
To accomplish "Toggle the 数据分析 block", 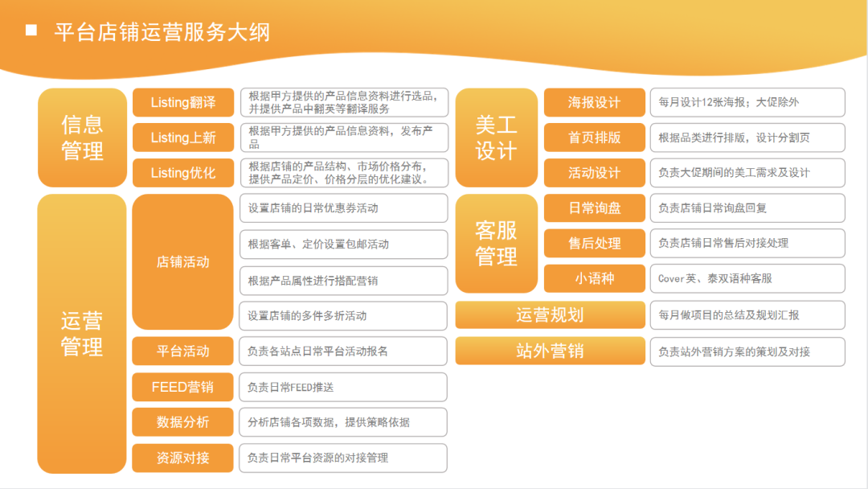I will pos(182,422).
